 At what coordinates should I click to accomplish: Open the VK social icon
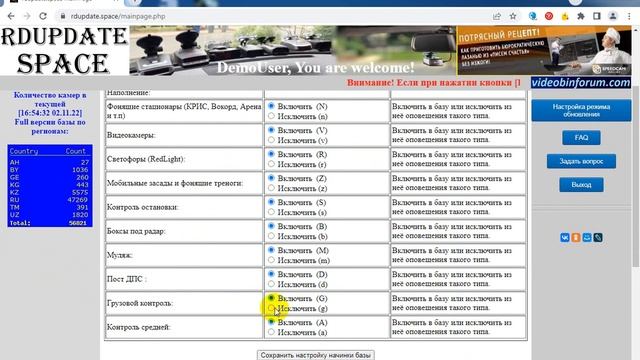565,238
